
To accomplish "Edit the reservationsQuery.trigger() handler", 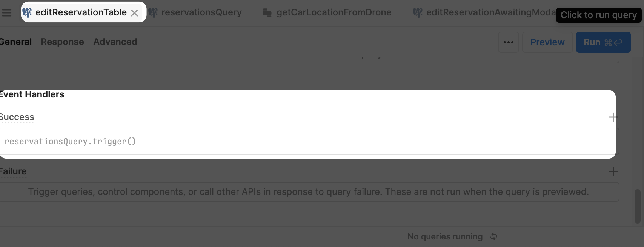I will click(x=308, y=141).
